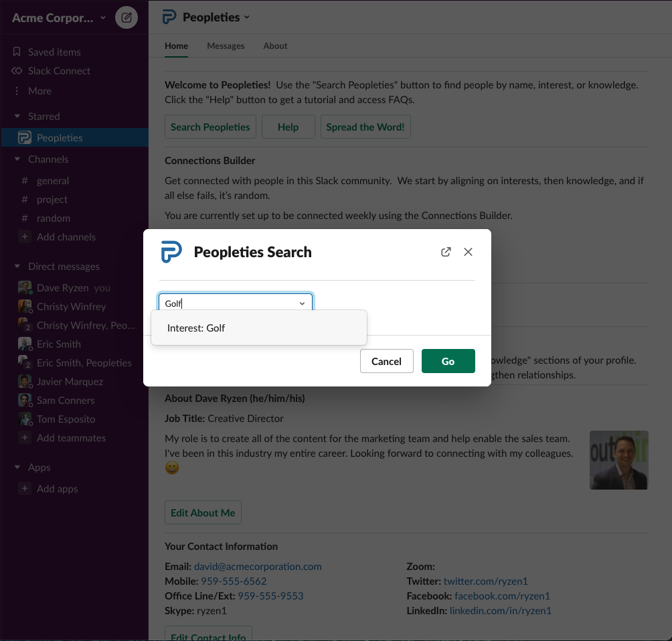Screen dimensions: 672x641
Task: Click the Slack Connect icon
Action: coord(17,71)
